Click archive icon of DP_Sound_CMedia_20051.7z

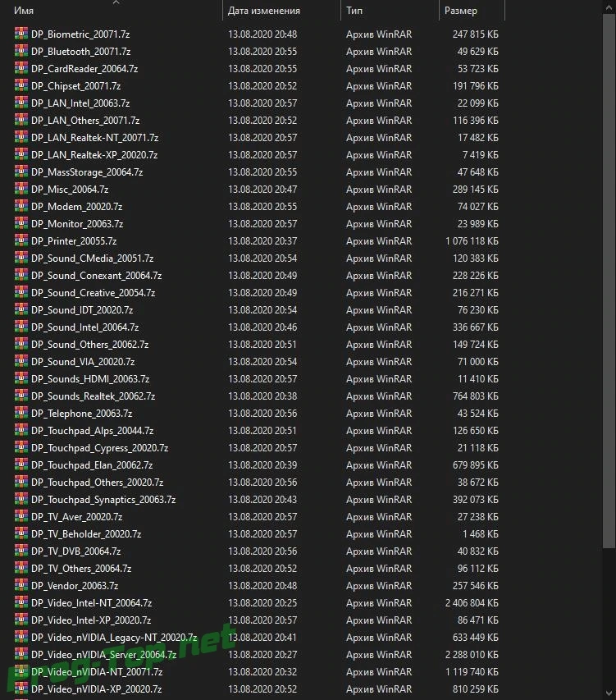[x=21, y=258]
